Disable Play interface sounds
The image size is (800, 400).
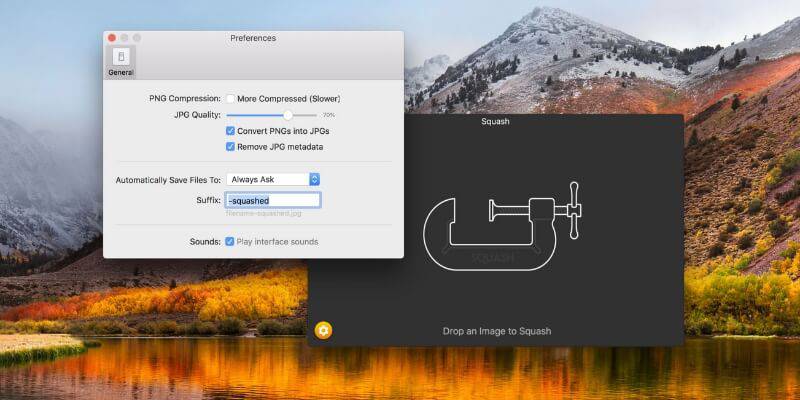tap(231, 242)
